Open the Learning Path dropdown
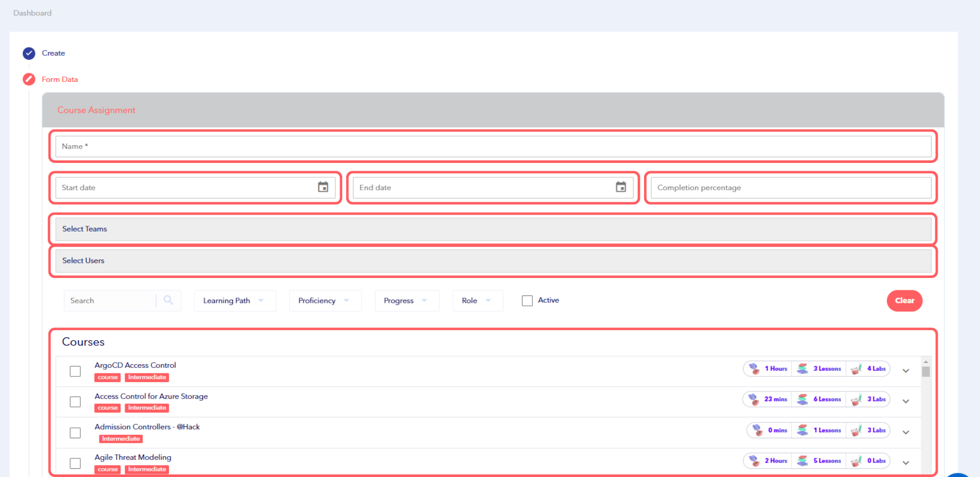 point(234,300)
